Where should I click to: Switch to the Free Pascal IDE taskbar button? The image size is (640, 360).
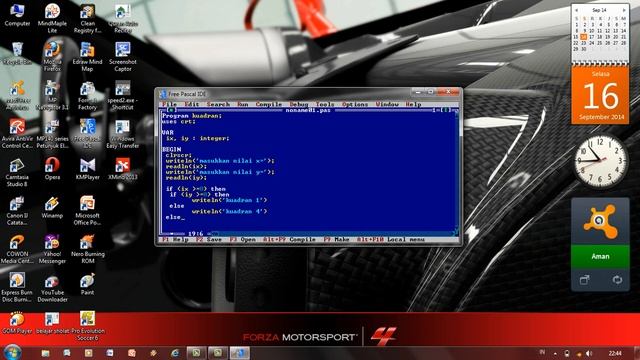239,353
